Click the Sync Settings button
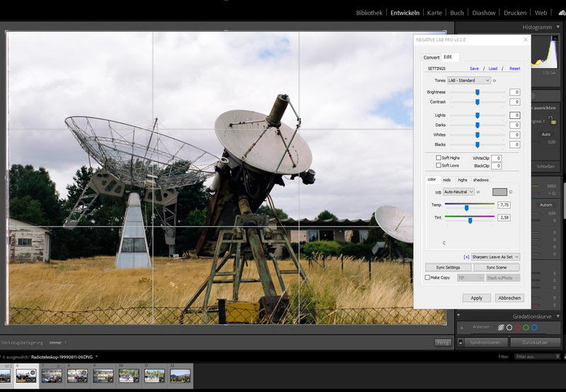This screenshot has width=566, height=392. pyautogui.click(x=448, y=267)
